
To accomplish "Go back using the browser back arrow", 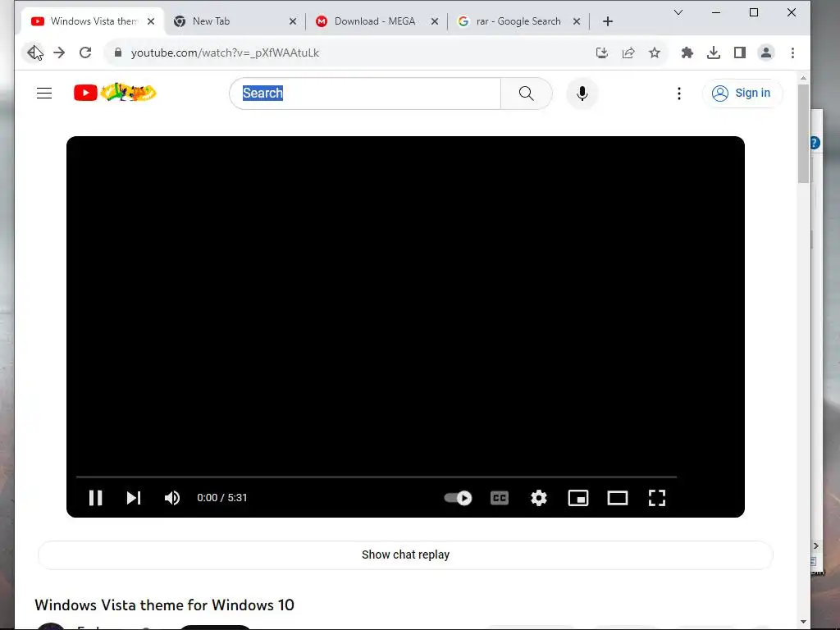I will 34,52.
